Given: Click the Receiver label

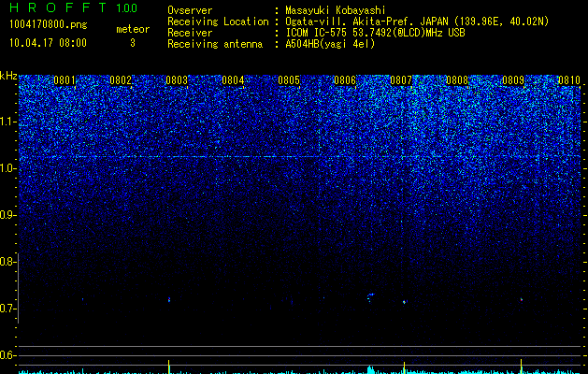Looking at the screenshot, I should [x=190, y=33].
